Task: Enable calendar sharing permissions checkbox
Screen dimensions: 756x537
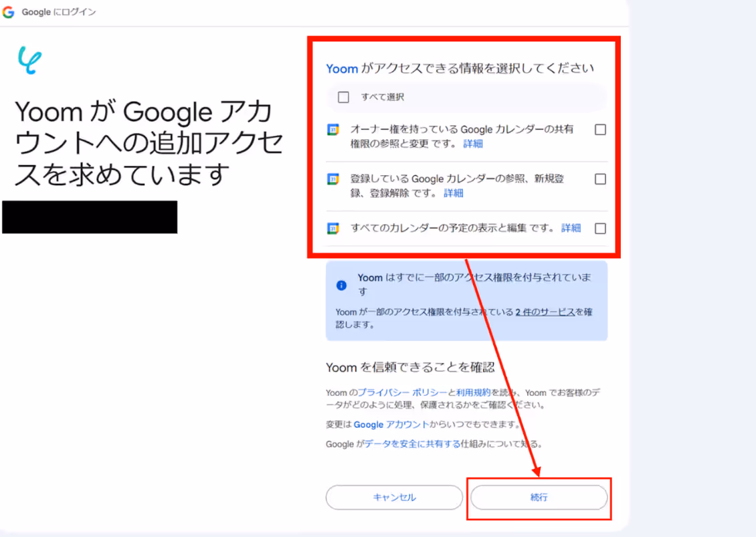Action: coord(600,130)
